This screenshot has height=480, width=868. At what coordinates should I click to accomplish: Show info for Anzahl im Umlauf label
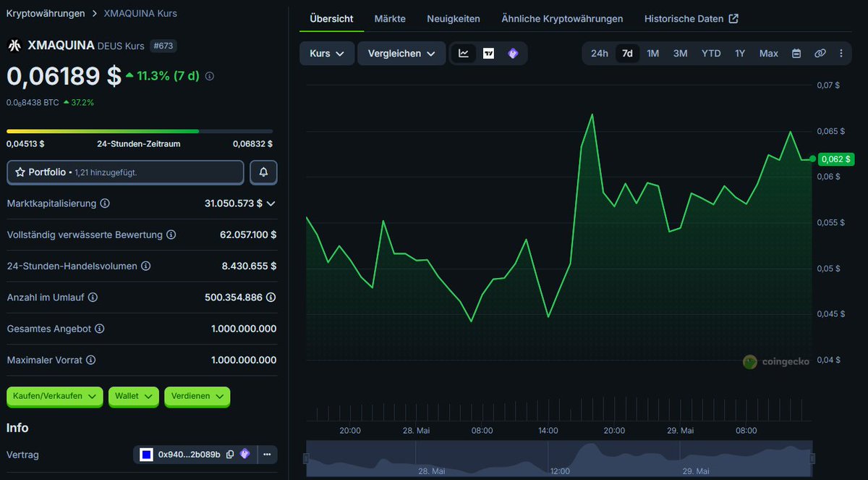tap(93, 297)
